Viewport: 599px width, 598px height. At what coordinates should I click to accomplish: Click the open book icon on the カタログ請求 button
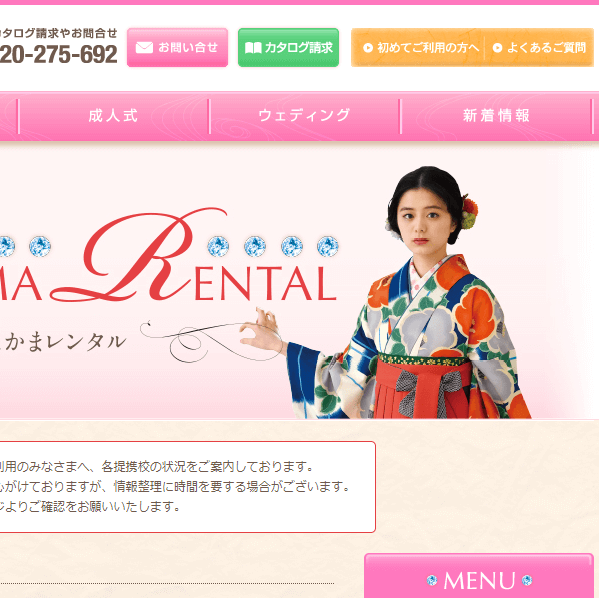tap(253, 48)
